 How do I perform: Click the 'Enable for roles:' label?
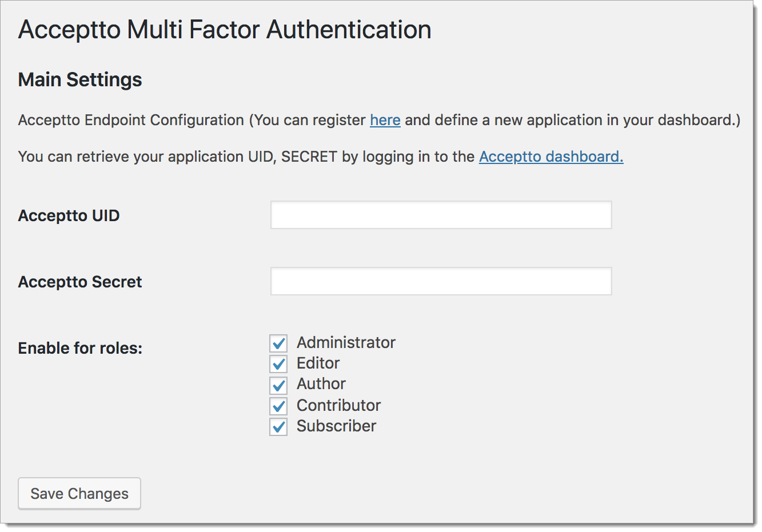click(x=80, y=348)
